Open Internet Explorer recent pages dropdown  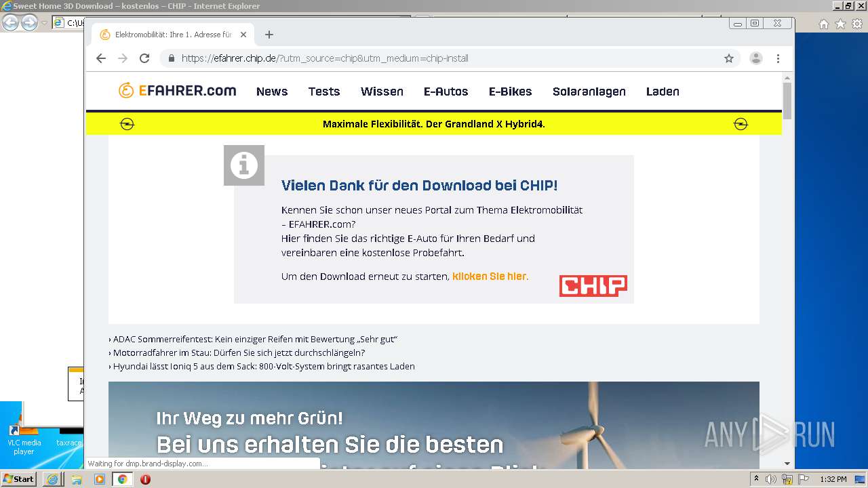(44, 23)
